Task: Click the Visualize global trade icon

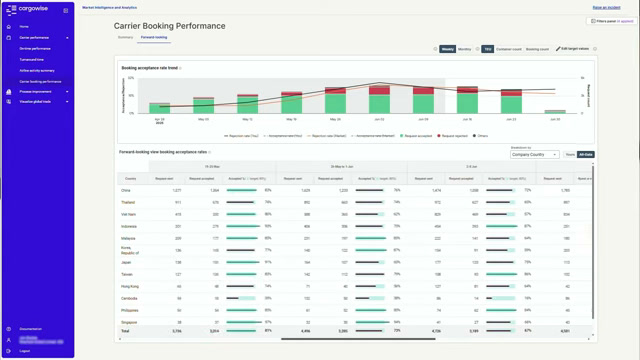Action: [9, 102]
